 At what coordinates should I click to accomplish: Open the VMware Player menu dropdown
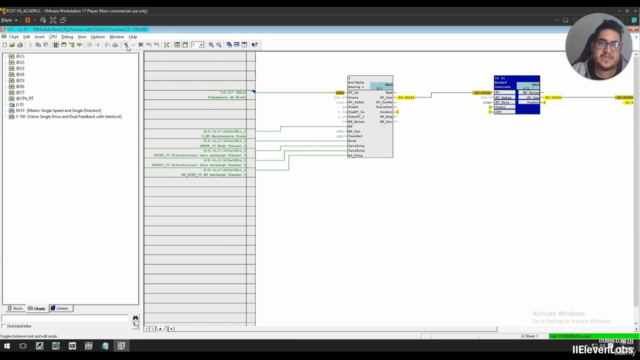pos(9,20)
